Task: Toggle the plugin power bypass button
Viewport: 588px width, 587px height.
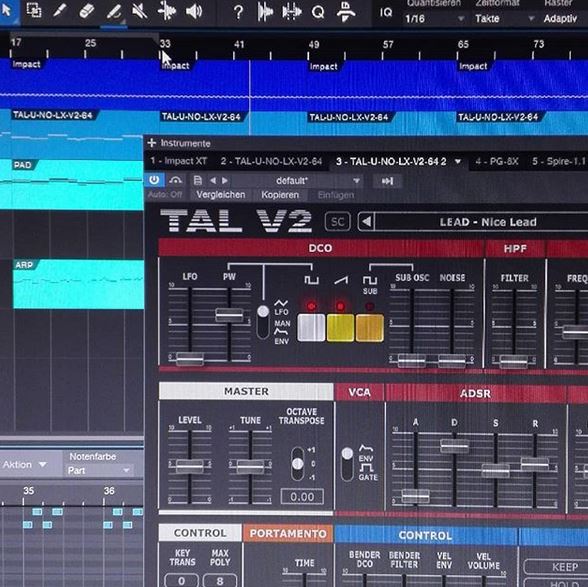Action: click(154, 180)
